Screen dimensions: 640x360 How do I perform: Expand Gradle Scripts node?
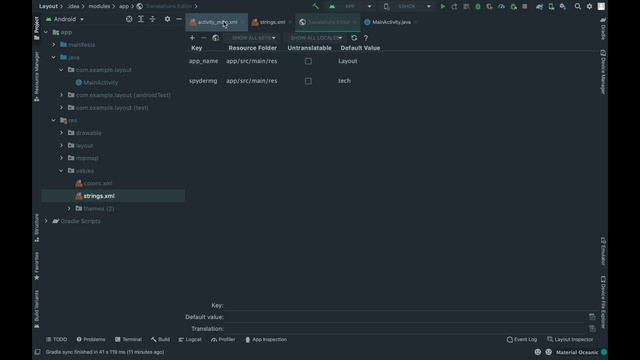[x=46, y=221]
